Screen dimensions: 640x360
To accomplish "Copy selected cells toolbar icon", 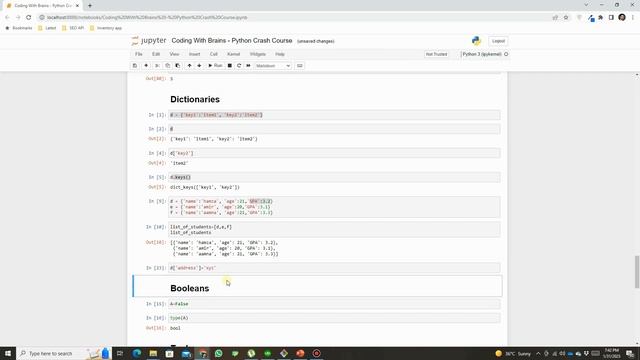I will (x=167, y=66).
